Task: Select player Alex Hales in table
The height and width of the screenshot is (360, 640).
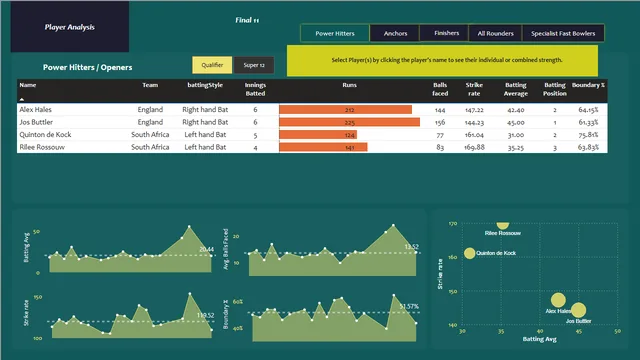Action: coord(36,109)
